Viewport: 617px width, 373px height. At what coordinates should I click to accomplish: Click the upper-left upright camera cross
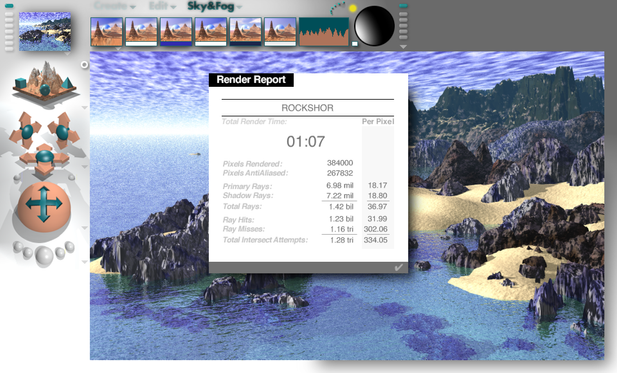click(26, 130)
